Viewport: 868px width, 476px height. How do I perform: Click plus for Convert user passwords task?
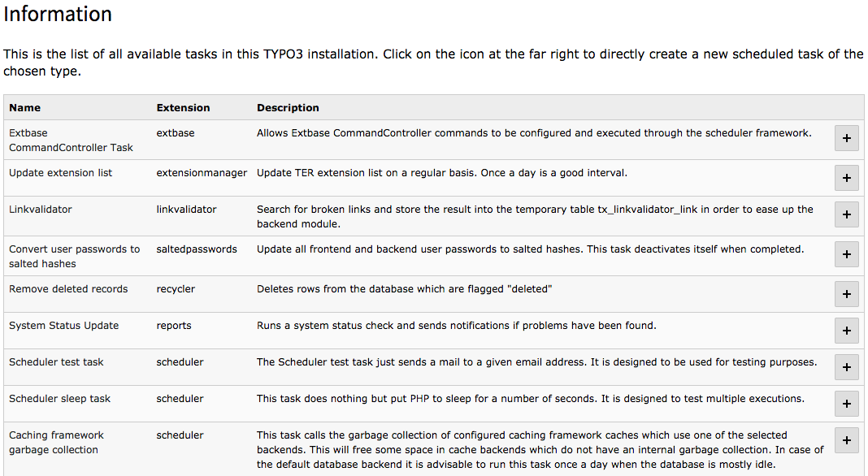click(846, 254)
